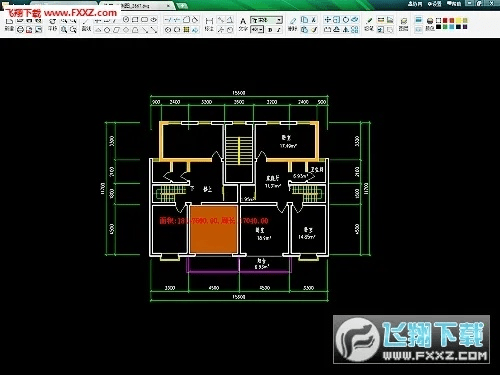Image resolution: width=500 pixels, height=375 pixels.
Task: Pick the green color swatch
Action: (445, 27)
